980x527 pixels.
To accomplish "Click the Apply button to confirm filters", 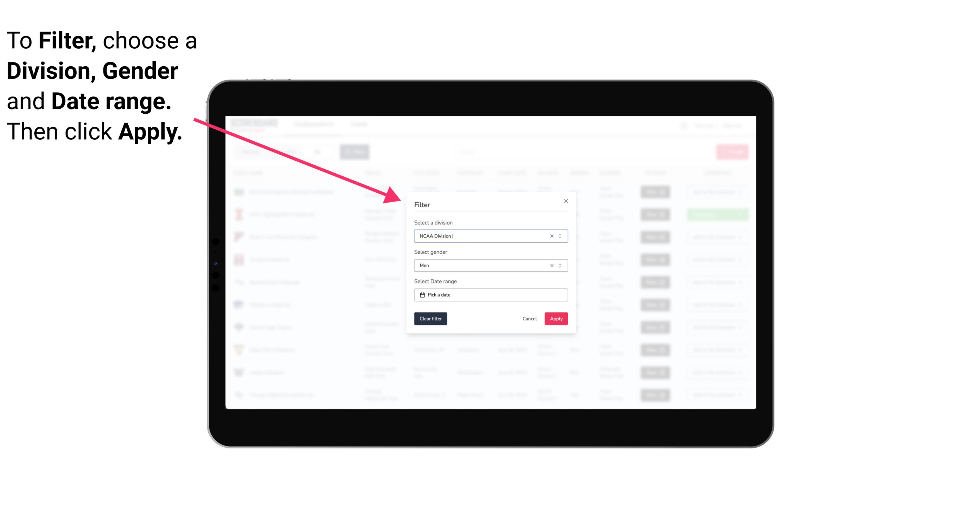I will click(555, 319).
